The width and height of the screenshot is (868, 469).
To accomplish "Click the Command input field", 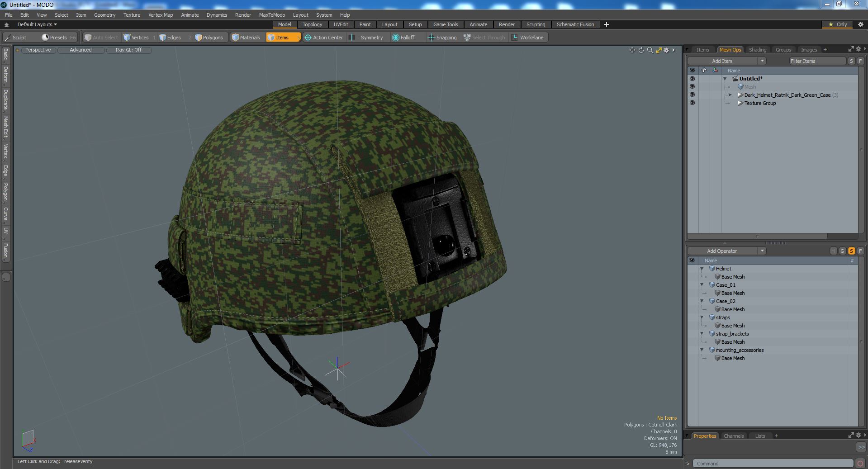I will [774, 464].
